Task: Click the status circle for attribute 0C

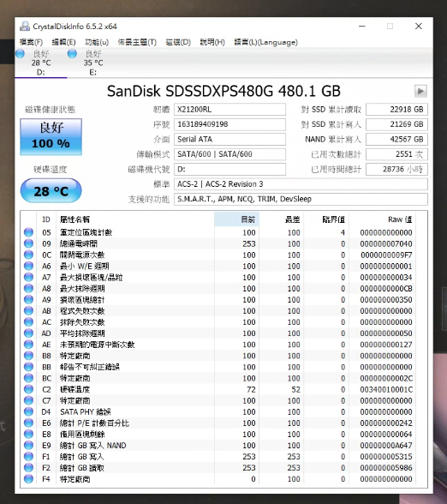Action: 28,255
